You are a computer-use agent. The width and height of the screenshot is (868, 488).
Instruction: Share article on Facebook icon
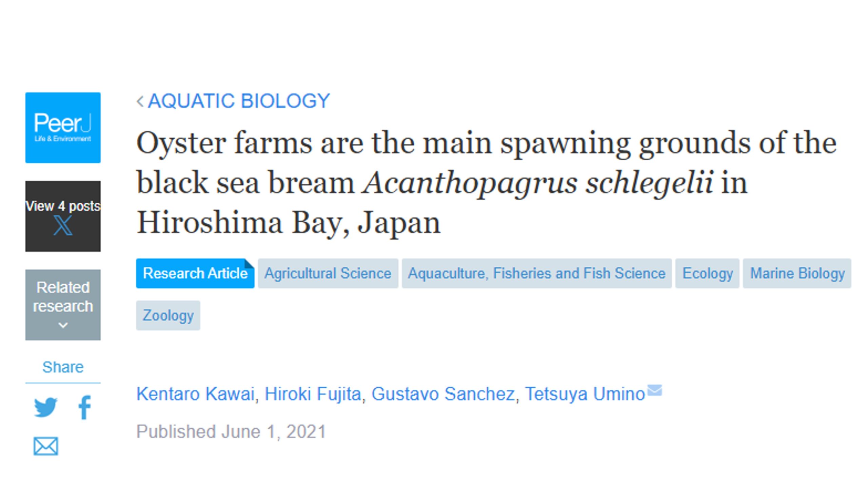coord(84,407)
